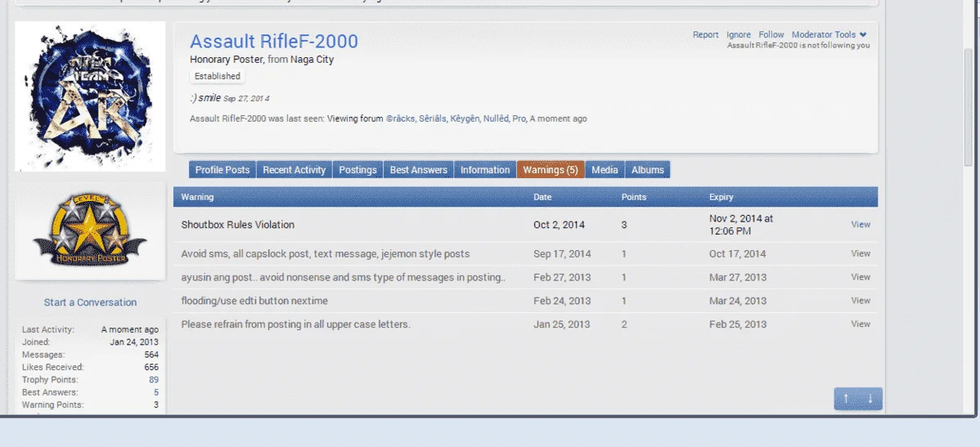Select the Warnings (5) tab

[551, 170]
